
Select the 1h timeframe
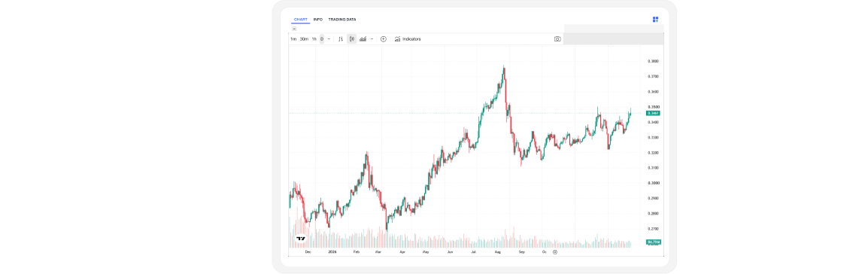pos(314,39)
